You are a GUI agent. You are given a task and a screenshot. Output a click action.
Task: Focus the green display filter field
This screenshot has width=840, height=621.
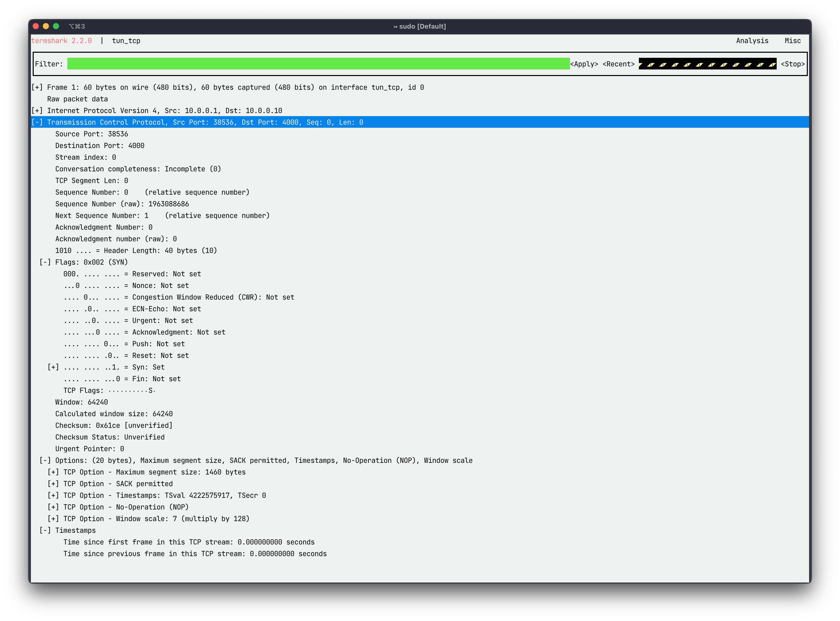click(318, 64)
